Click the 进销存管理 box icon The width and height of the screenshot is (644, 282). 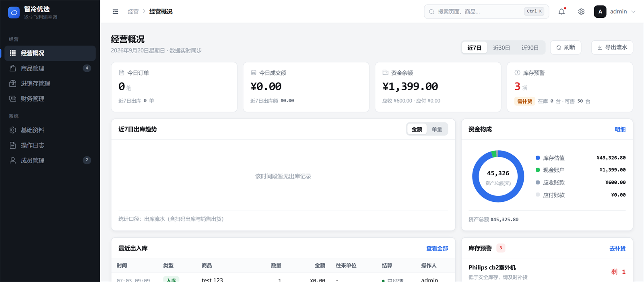pyautogui.click(x=13, y=83)
